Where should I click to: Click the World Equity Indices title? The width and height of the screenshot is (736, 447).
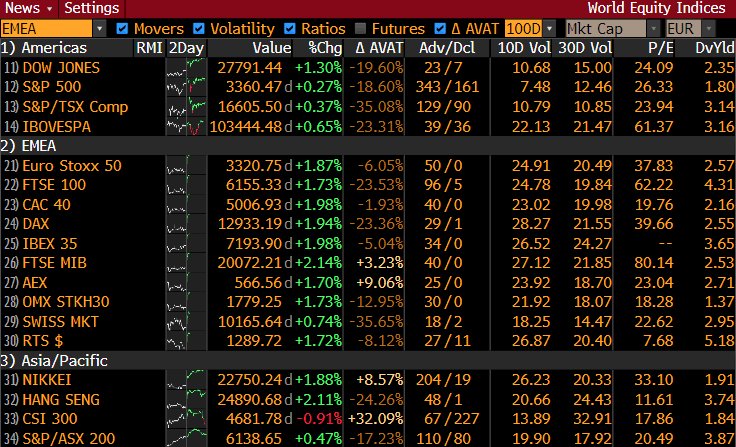point(656,8)
